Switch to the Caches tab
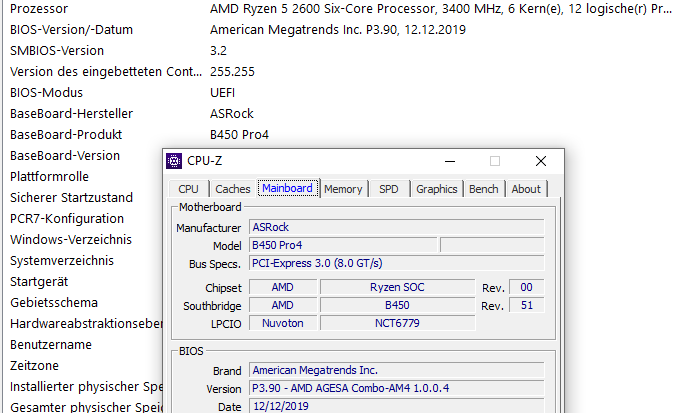The width and height of the screenshot is (678, 413). 233,189
